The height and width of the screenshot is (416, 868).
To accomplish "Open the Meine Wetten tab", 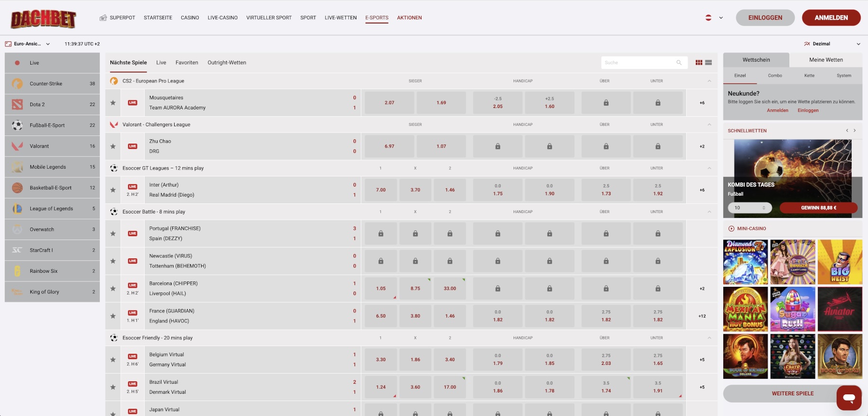I will coord(826,60).
